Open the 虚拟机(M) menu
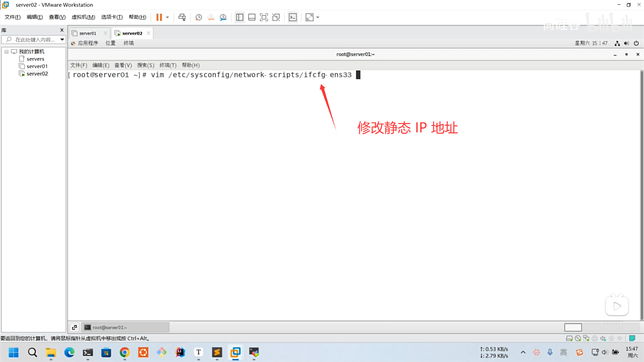 pos(83,17)
